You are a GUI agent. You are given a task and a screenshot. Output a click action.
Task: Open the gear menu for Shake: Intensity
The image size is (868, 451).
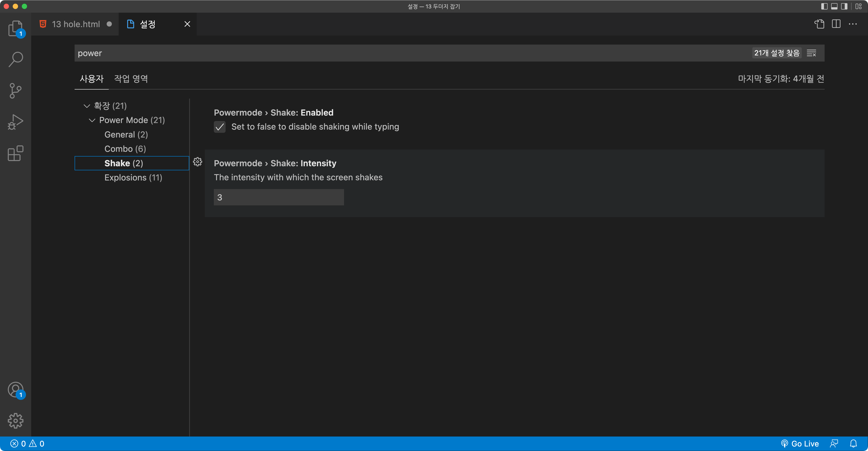point(198,162)
